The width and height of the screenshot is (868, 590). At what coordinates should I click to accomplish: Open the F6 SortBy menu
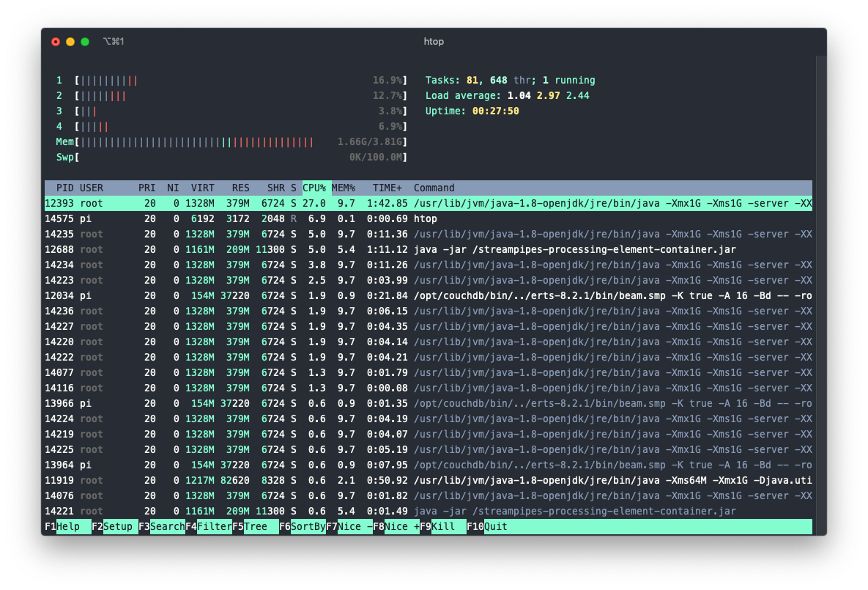[302, 526]
